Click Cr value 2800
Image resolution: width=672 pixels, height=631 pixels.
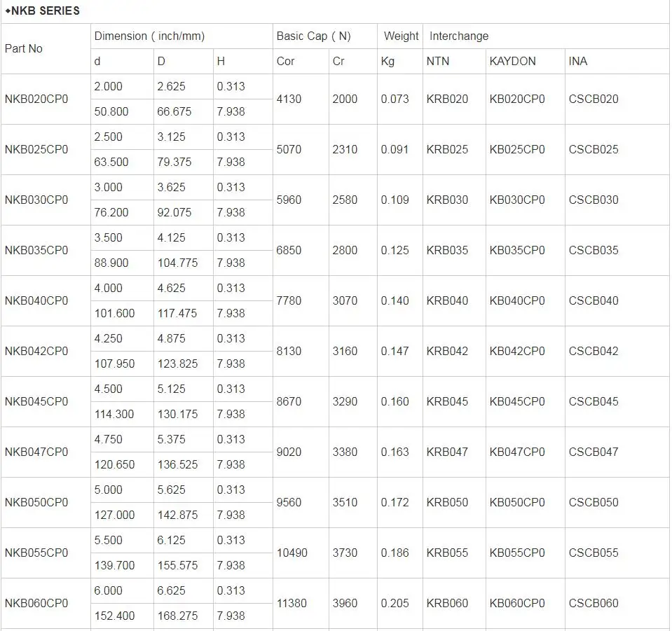point(345,250)
